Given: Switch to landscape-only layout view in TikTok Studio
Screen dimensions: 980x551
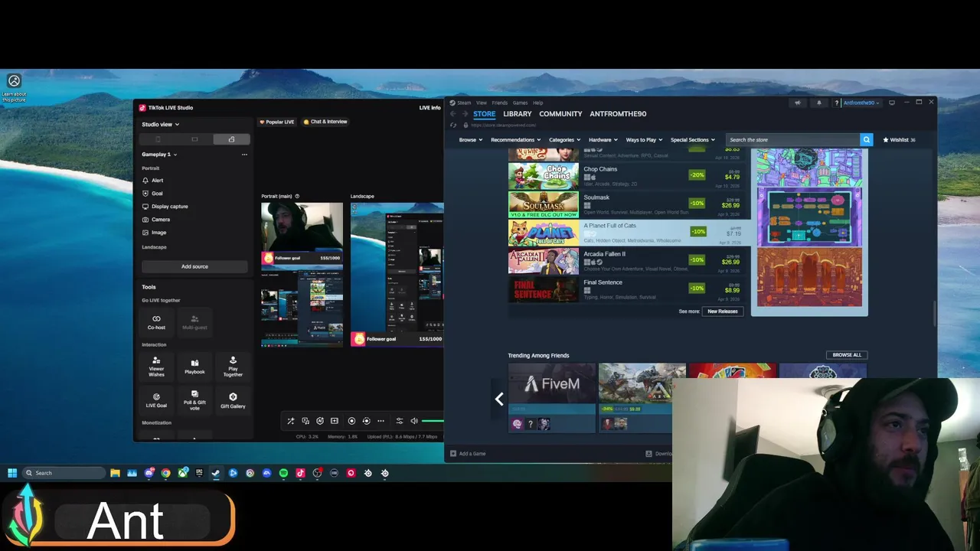Looking at the screenshot, I should (x=194, y=139).
